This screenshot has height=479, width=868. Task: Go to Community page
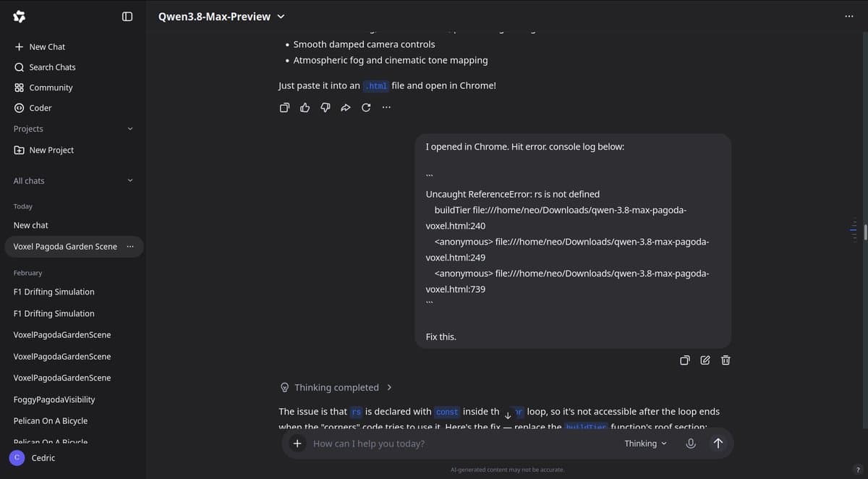tap(43, 88)
